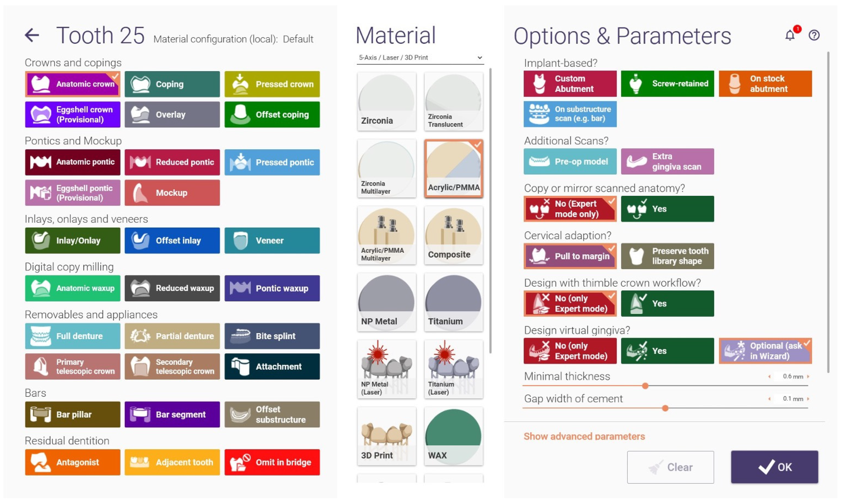843x504 pixels.
Task: Enable Preserve tooth library shape option
Action: tap(667, 256)
